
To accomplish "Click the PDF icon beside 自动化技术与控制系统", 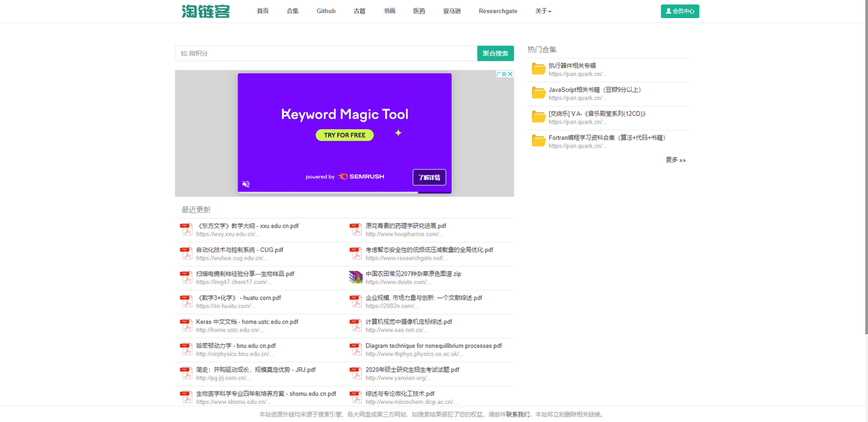I will [186, 253].
